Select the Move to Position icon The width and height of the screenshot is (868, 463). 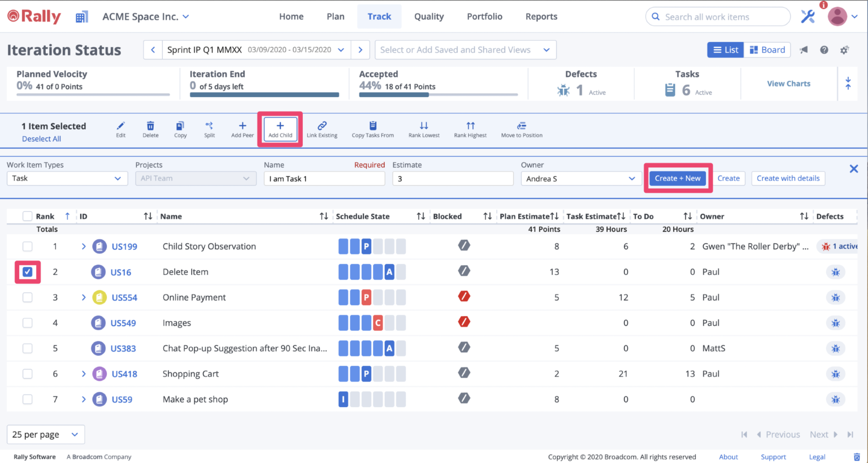[521, 129]
